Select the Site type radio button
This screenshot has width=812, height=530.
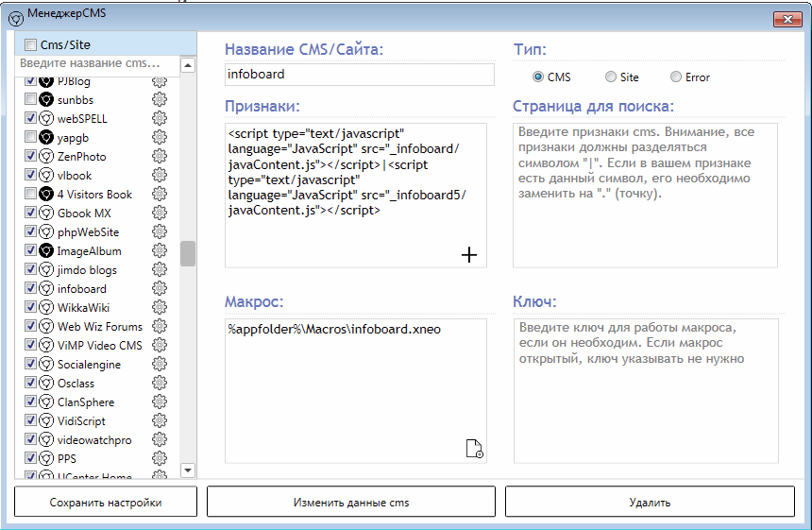tap(611, 77)
